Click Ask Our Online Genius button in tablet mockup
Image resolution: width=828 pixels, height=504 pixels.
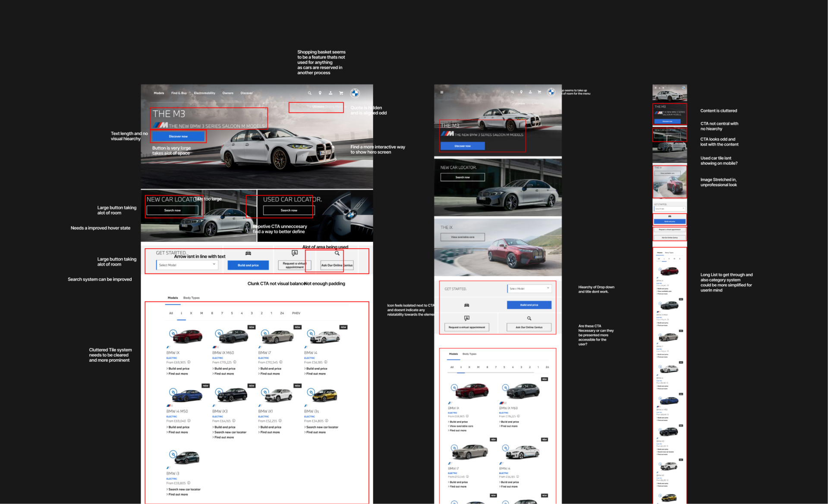point(529,328)
